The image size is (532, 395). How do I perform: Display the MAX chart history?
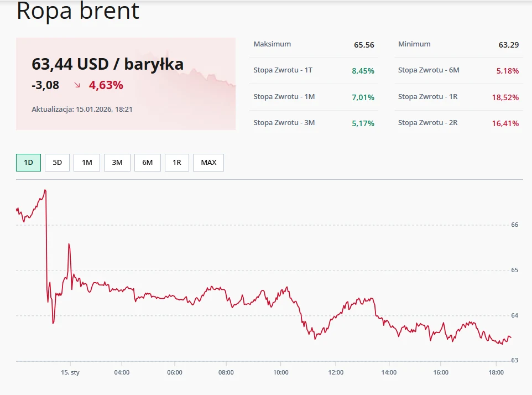(x=208, y=162)
